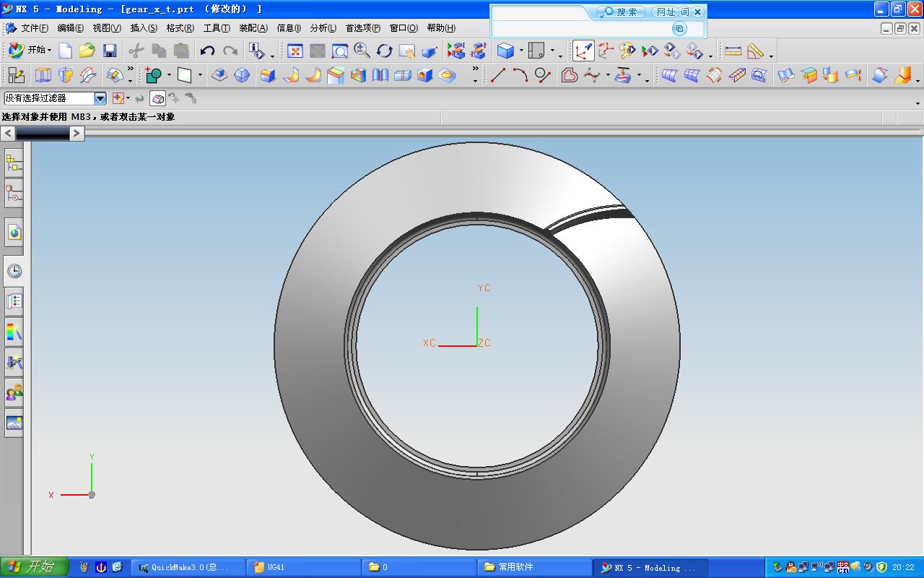The image size is (924, 578).
Task: Click the 搜索 search button
Action: point(620,12)
